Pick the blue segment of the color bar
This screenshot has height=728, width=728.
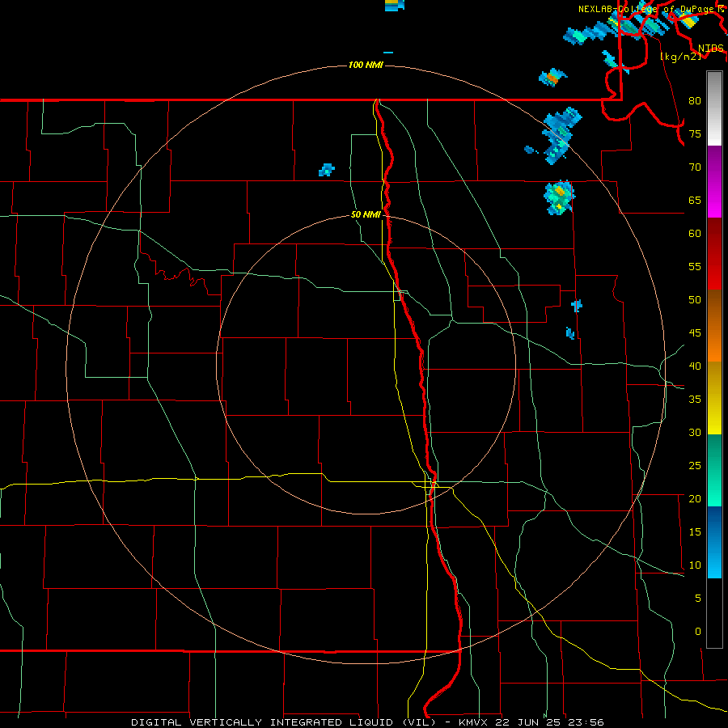(714, 542)
